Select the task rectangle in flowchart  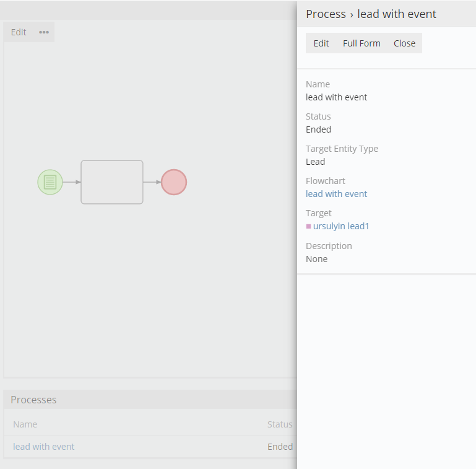[112, 182]
